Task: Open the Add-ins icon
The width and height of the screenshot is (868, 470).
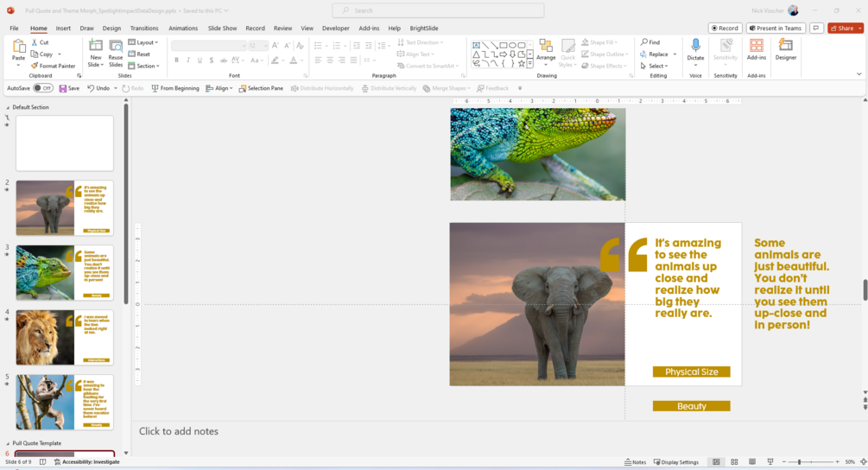Action: pyautogui.click(x=757, y=46)
